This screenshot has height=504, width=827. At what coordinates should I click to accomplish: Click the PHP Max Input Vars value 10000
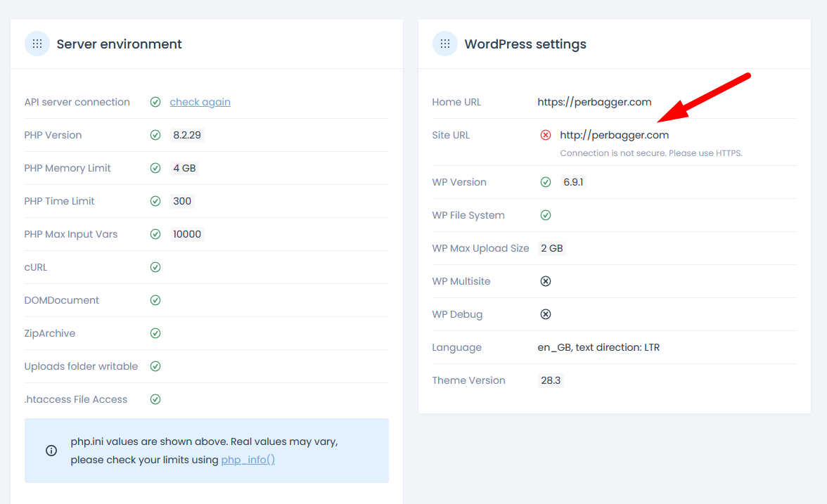pyautogui.click(x=187, y=234)
